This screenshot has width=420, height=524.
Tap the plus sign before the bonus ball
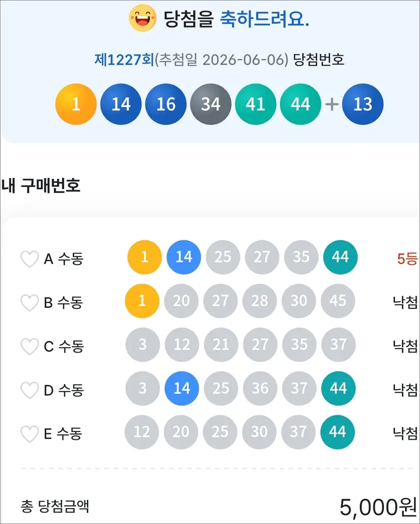click(332, 105)
